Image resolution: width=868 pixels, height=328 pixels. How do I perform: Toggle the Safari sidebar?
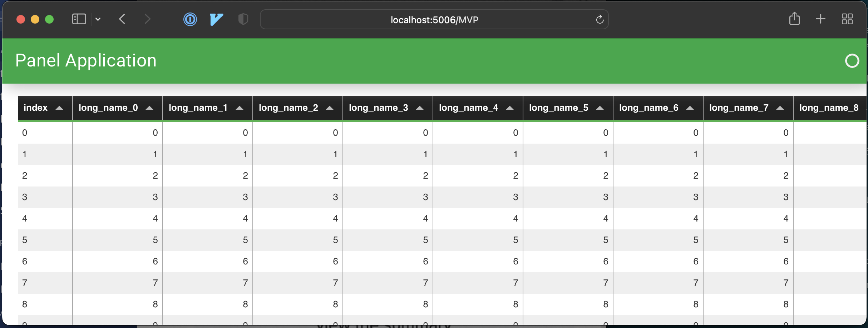tap(79, 19)
